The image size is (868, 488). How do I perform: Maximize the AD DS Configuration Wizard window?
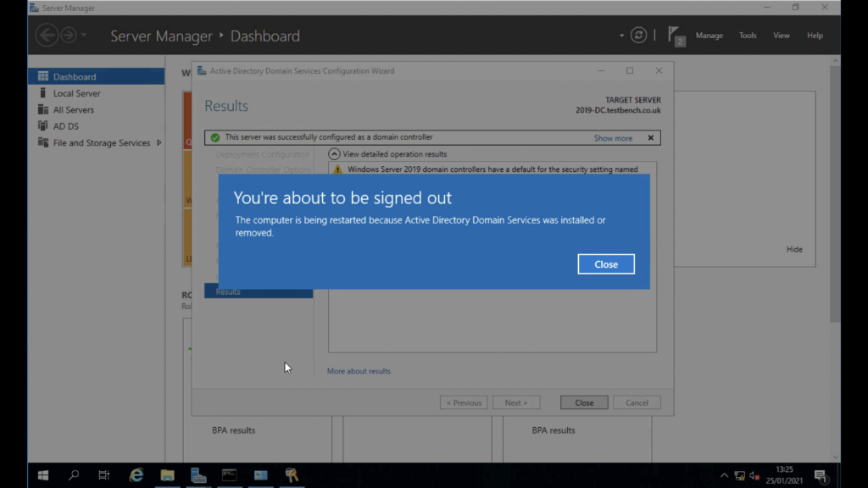coord(630,71)
